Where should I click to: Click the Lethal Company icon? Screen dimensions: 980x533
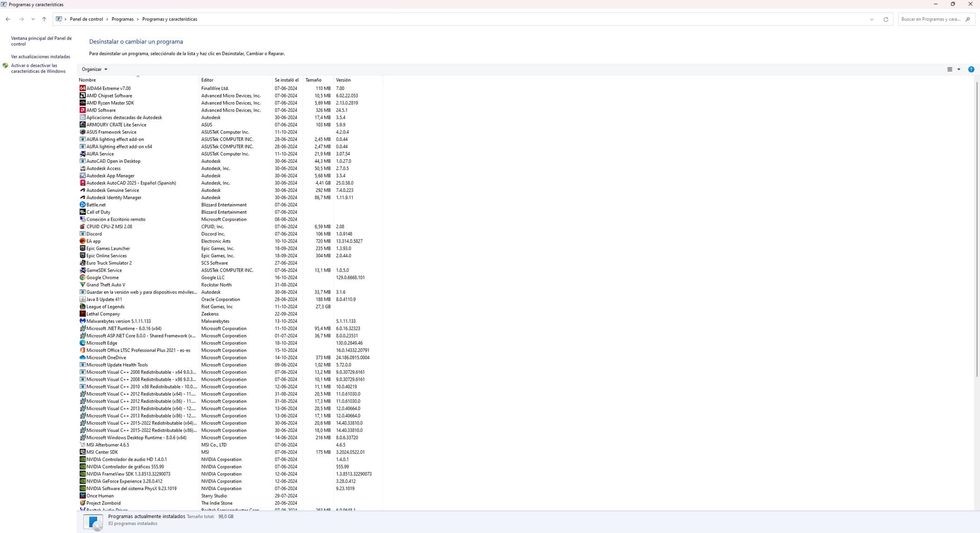(x=83, y=314)
